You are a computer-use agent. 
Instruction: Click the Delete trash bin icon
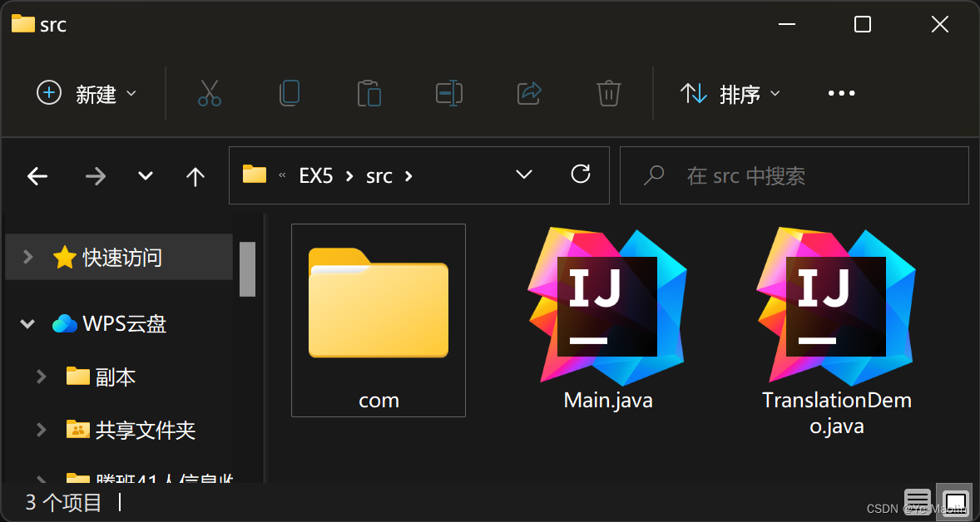[608, 94]
